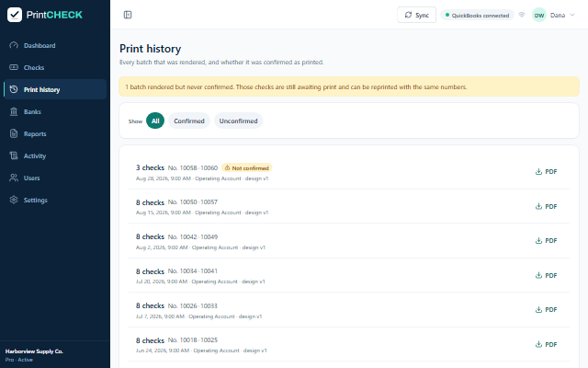Open Settings from sidebar

coord(55,200)
